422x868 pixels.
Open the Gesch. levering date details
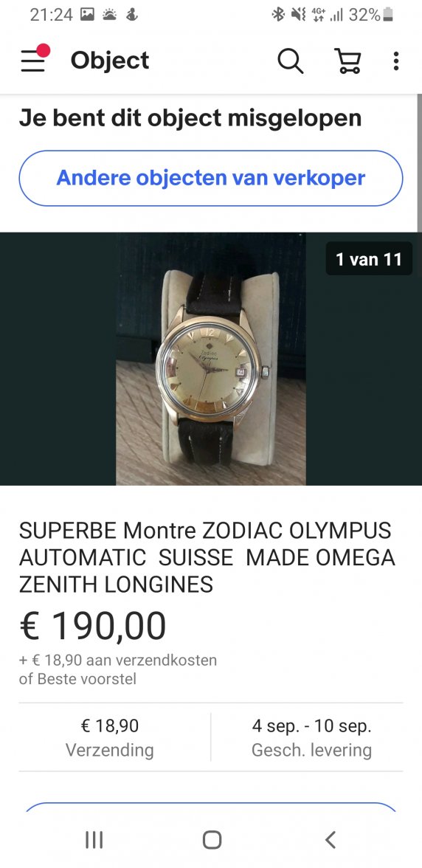311,737
